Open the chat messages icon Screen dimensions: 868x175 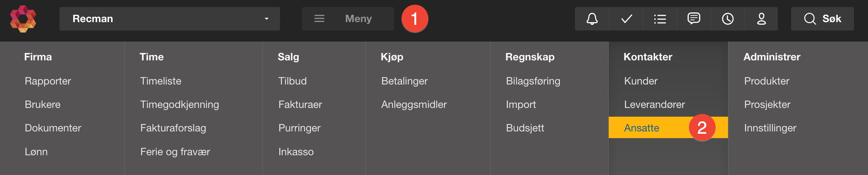coord(694,19)
